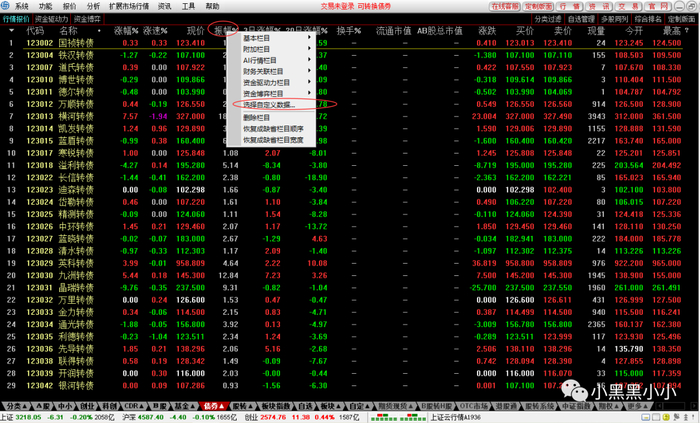The image size is (700, 423).
Task: Switch to the 资金驱动力 tab
Action: (x=51, y=19)
